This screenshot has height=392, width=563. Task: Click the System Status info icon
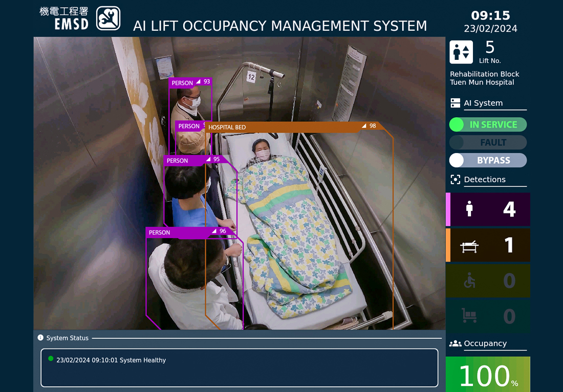click(40, 338)
